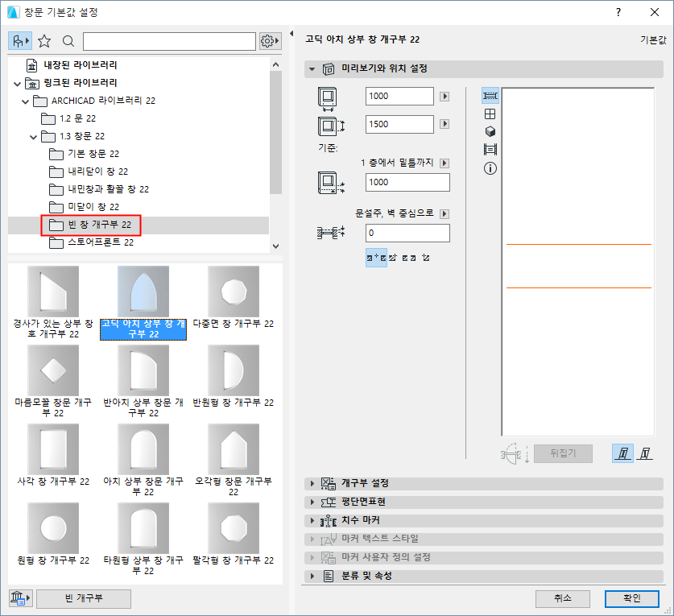Image resolution: width=674 pixels, height=616 pixels.
Task: Choose 다중면 창 개구부 22 thumbnail
Action: 234,291
